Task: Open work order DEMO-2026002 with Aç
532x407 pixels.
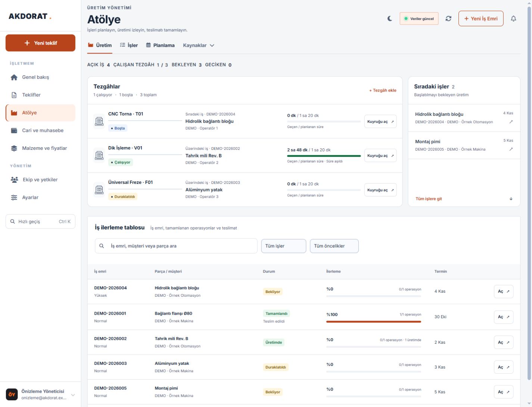Action: click(503, 342)
